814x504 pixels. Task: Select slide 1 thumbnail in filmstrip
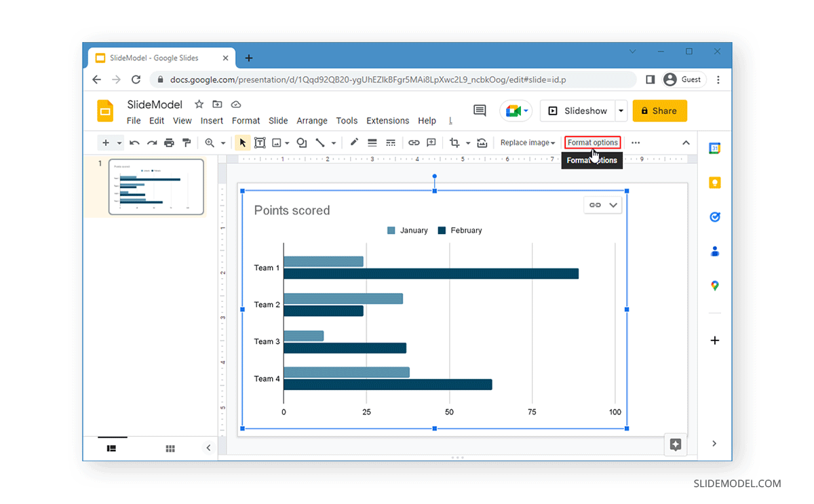[156, 187]
